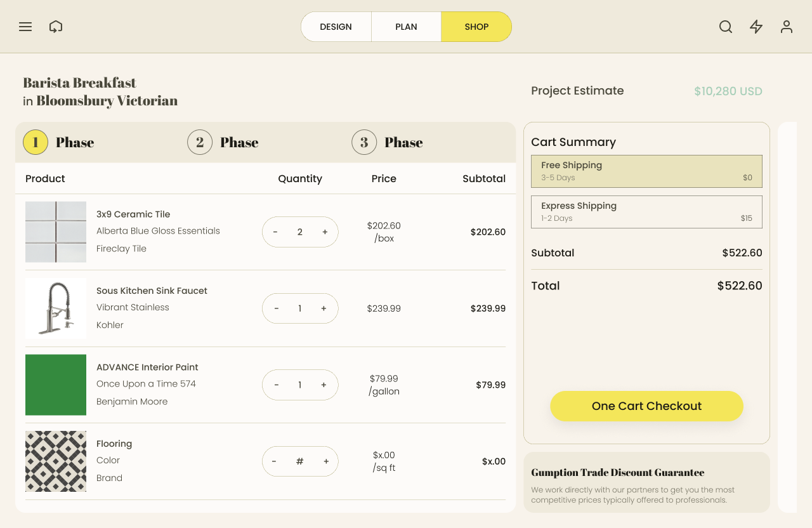The height and width of the screenshot is (528, 812).
Task: Click the One Cart Checkout button
Action: click(x=646, y=406)
